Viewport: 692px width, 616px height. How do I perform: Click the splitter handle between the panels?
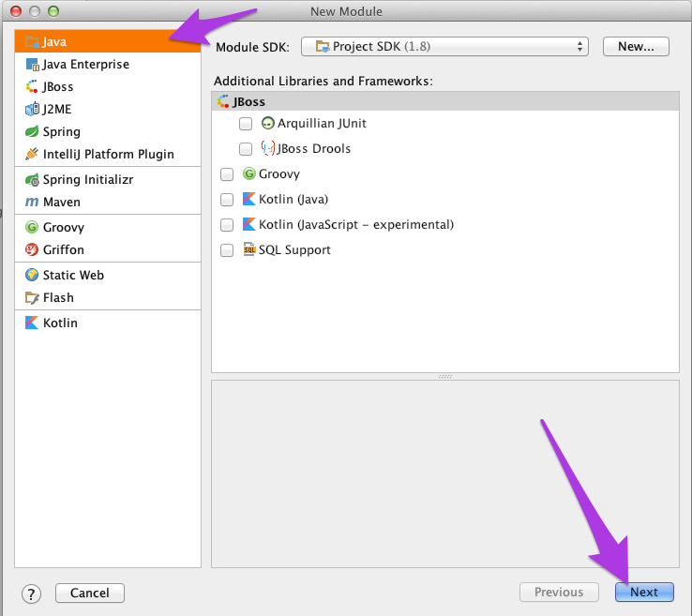pos(445,376)
